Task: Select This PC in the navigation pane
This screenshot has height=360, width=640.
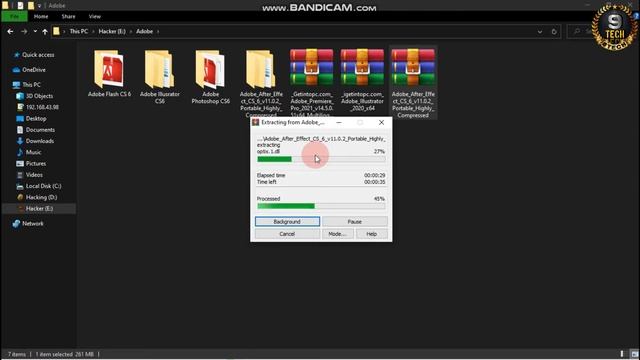Action: [31, 85]
